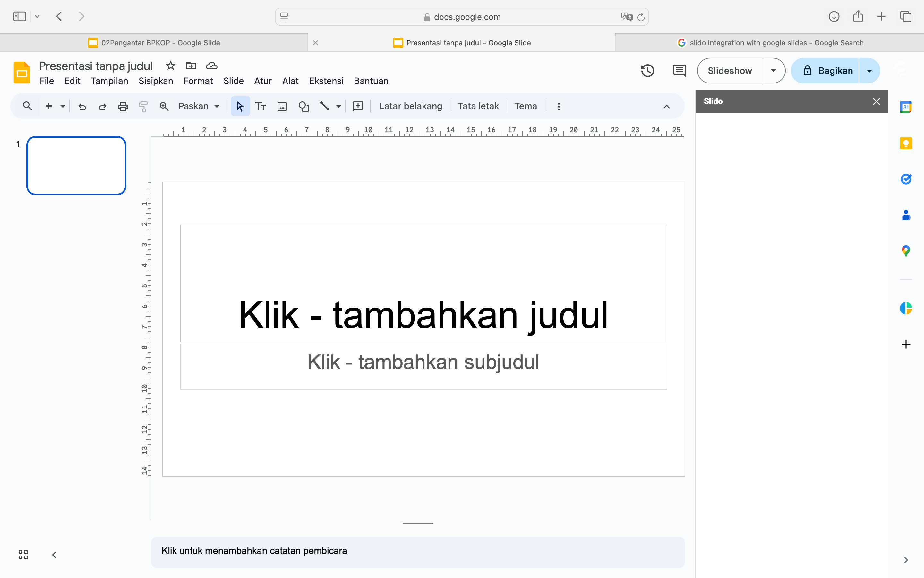
Task: Star the presentation title
Action: [170, 66]
